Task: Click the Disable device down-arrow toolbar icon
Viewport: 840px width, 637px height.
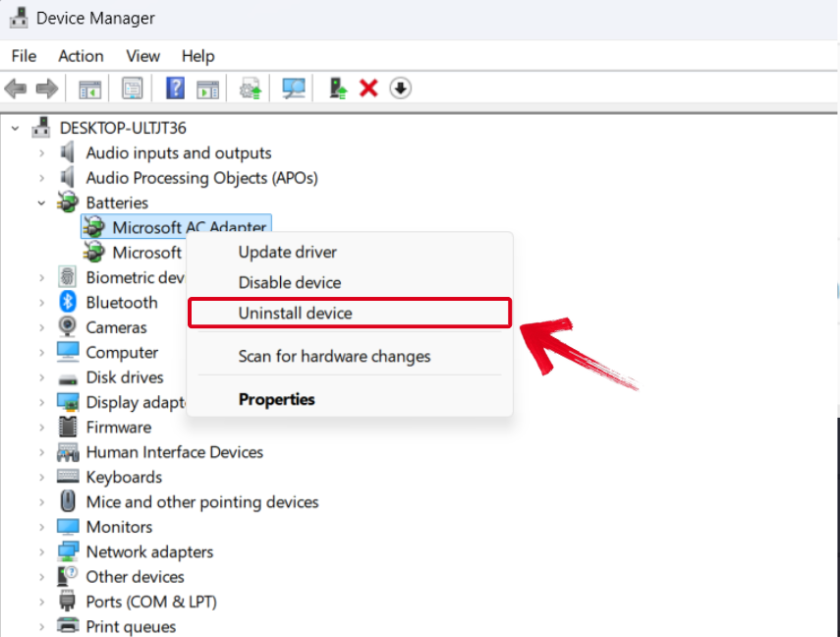Action: coord(401,88)
